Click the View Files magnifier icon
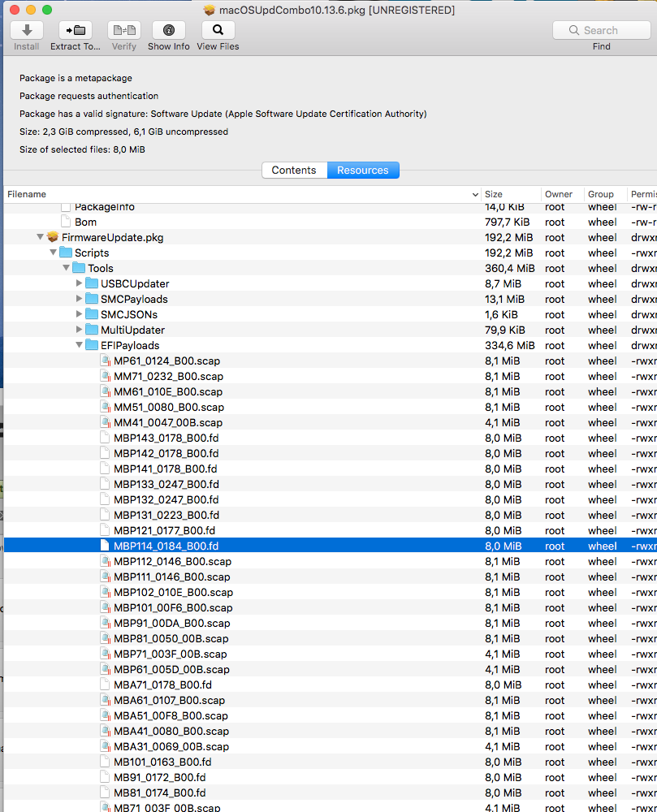This screenshot has width=657, height=812. coord(218,30)
